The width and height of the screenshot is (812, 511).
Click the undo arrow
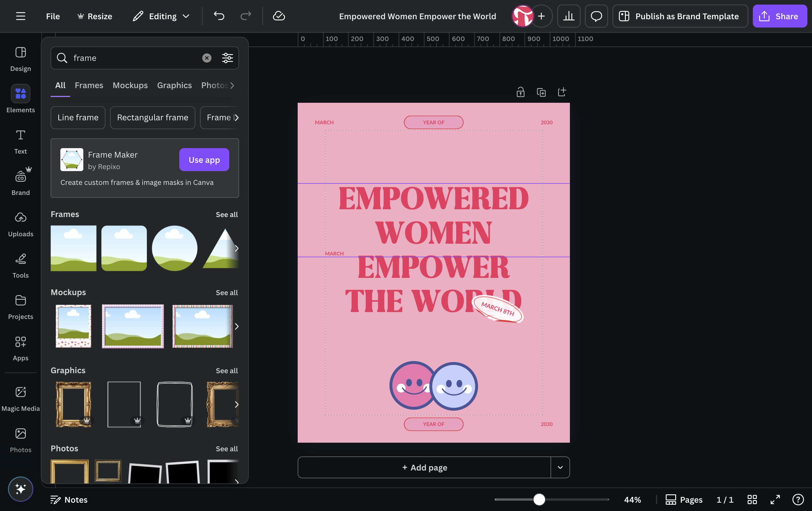point(219,16)
